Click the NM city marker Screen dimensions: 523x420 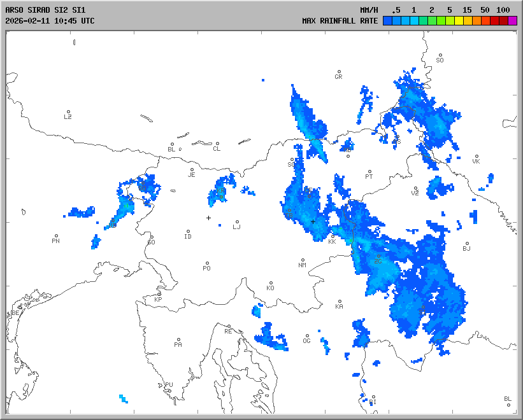tap(303, 260)
